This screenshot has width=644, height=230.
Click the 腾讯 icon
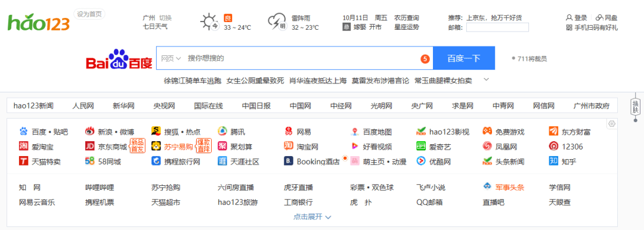pyautogui.click(x=222, y=132)
